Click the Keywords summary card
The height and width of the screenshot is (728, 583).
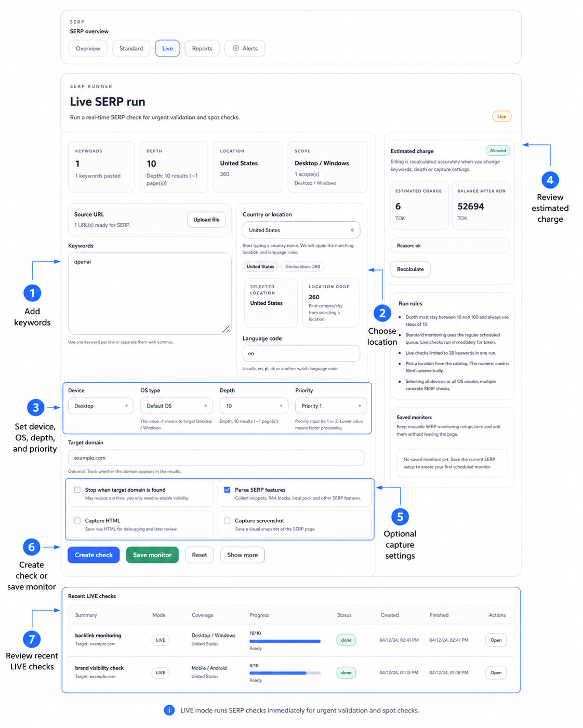point(101,167)
